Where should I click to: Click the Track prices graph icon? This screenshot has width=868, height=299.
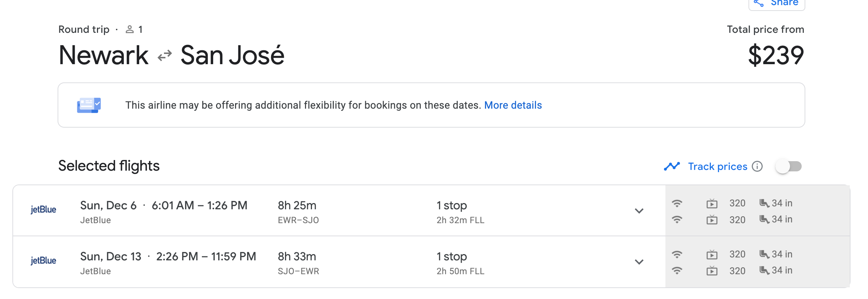click(x=672, y=166)
